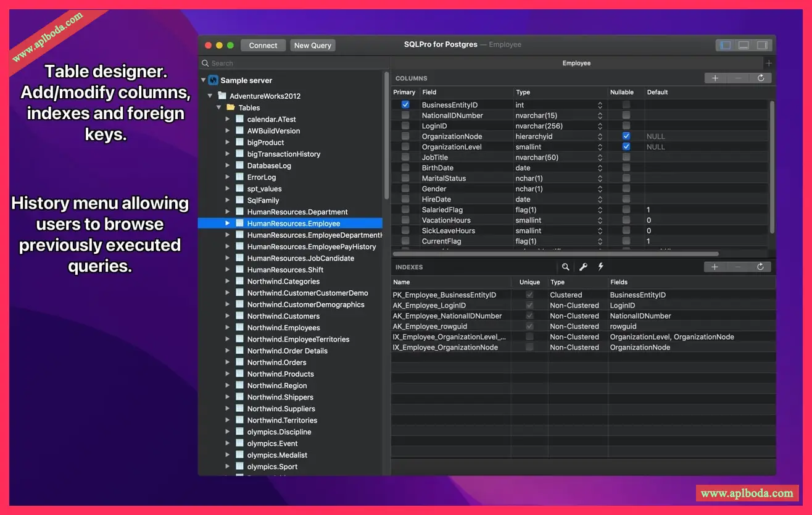Remove an index with the Indexes minus button
The height and width of the screenshot is (515, 812).
coord(738,267)
